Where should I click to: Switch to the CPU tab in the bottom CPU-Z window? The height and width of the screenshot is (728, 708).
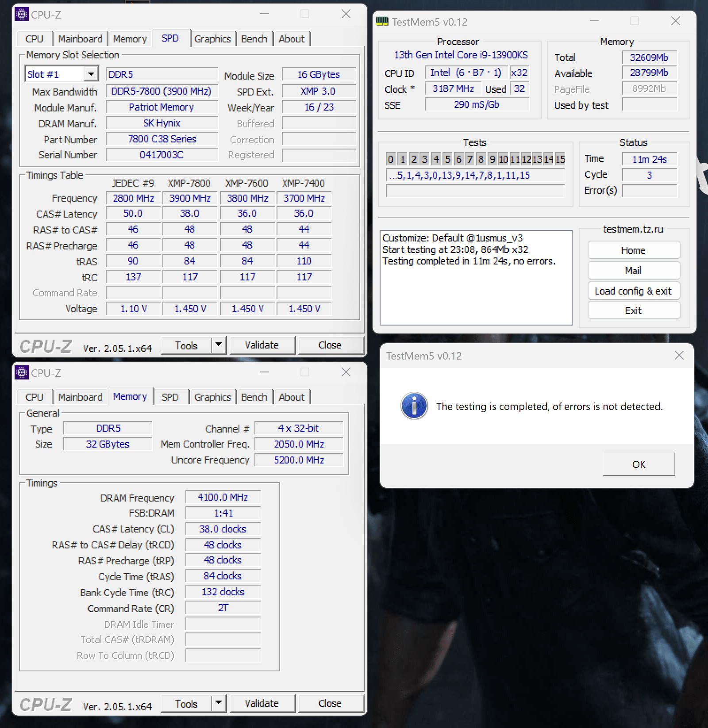[35, 397]
